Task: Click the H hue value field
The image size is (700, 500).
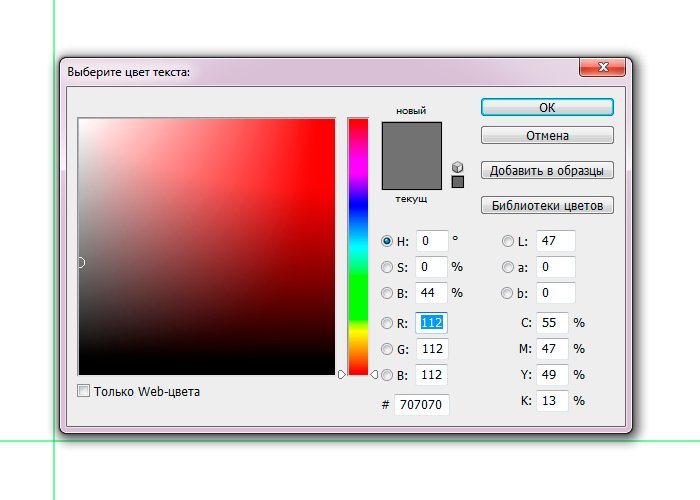Action: click(432, 241)
